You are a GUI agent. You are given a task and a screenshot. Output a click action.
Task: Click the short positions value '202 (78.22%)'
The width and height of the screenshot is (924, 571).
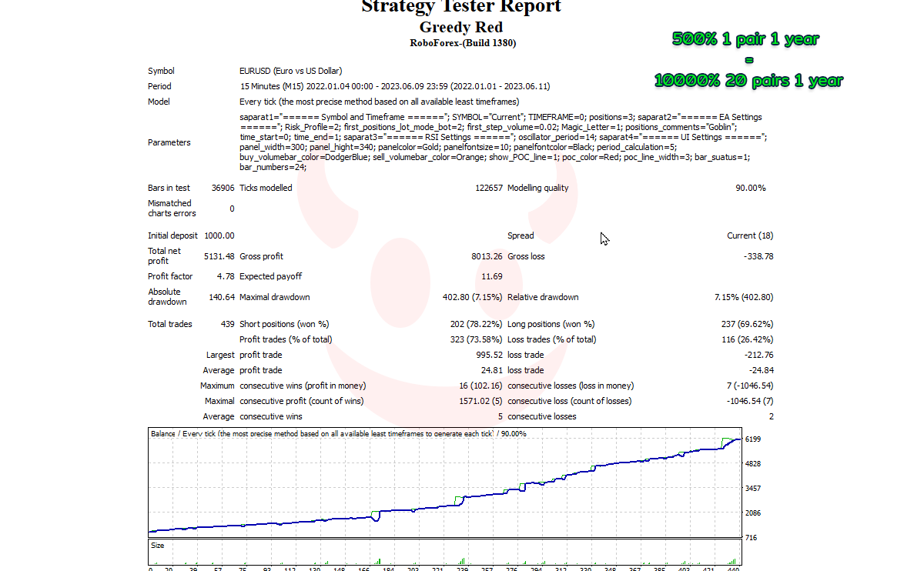tap(476, 324)
